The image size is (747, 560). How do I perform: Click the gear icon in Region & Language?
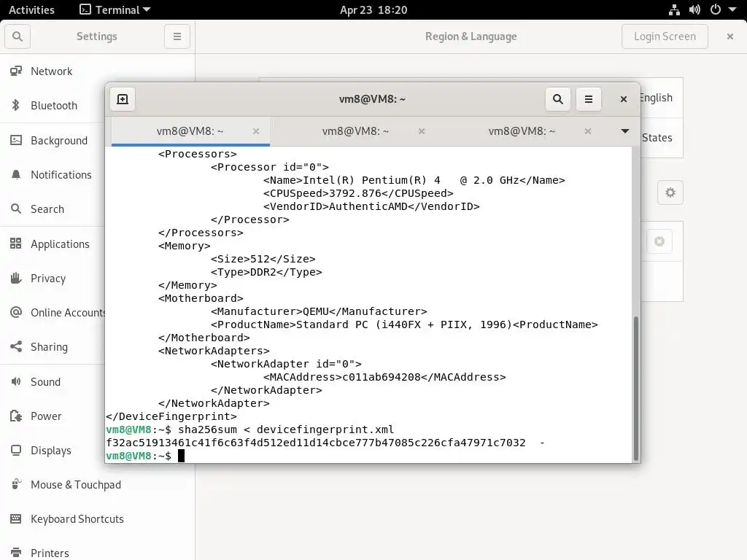(x=670, y=192)
